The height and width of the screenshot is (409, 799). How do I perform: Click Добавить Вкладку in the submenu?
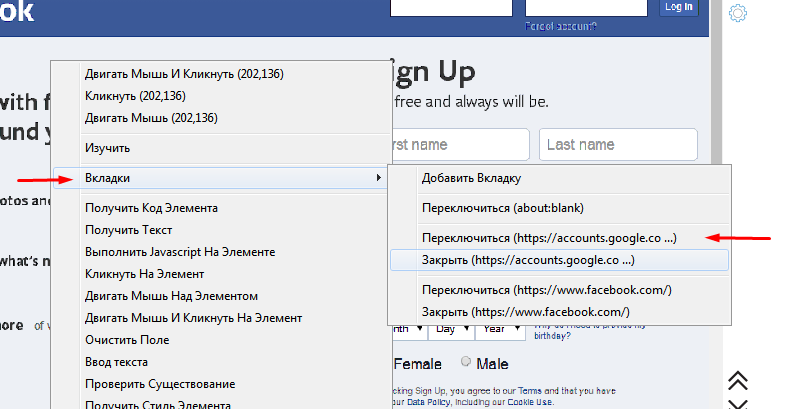471,178
